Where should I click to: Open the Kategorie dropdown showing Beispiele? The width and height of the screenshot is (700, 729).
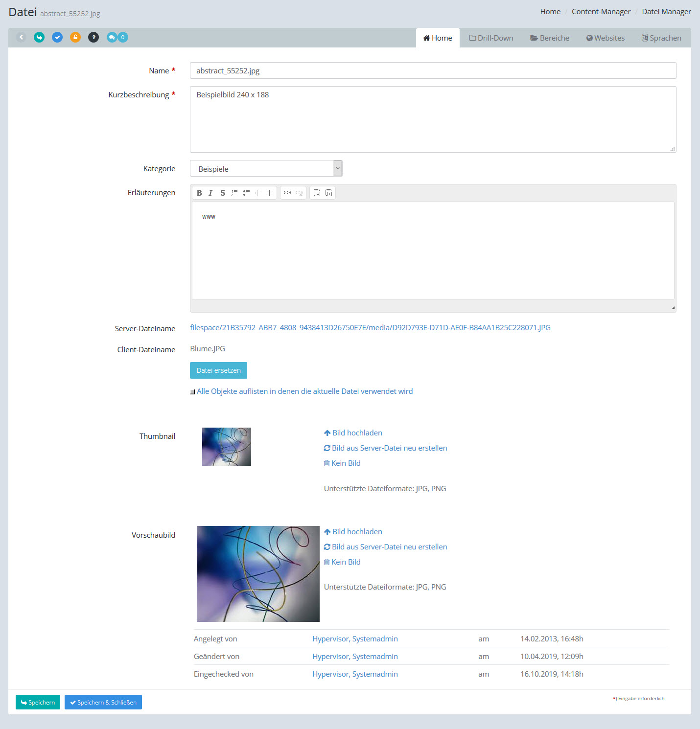[x=266, y=169]
